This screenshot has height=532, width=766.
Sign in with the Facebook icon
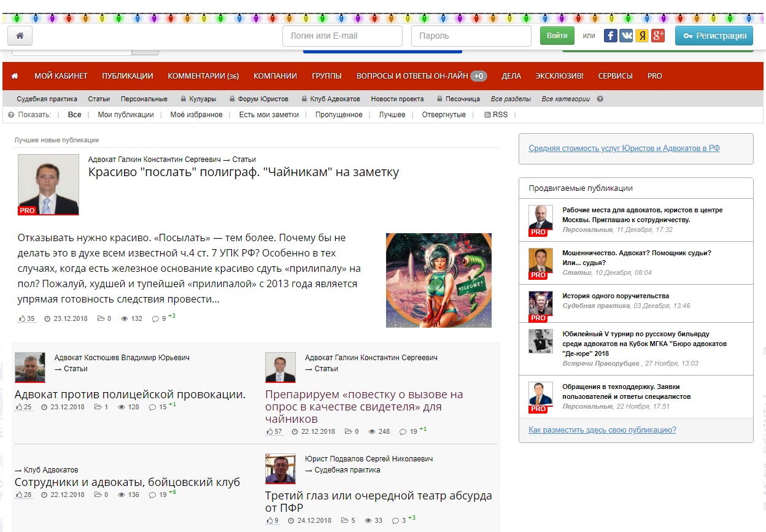click(x=611, y=36)
